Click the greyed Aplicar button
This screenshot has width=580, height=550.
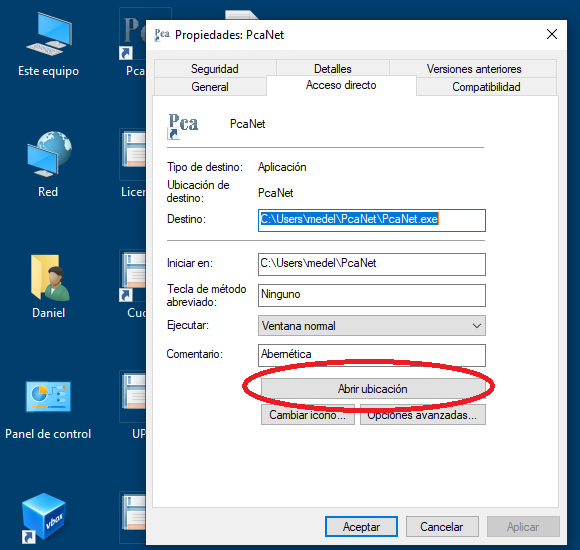[523, 526]
